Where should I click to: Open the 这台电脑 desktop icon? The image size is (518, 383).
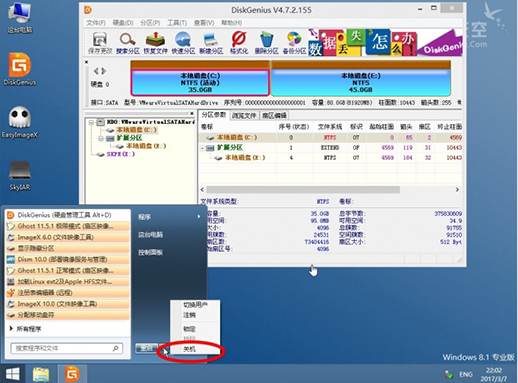(x=20, y=17)
